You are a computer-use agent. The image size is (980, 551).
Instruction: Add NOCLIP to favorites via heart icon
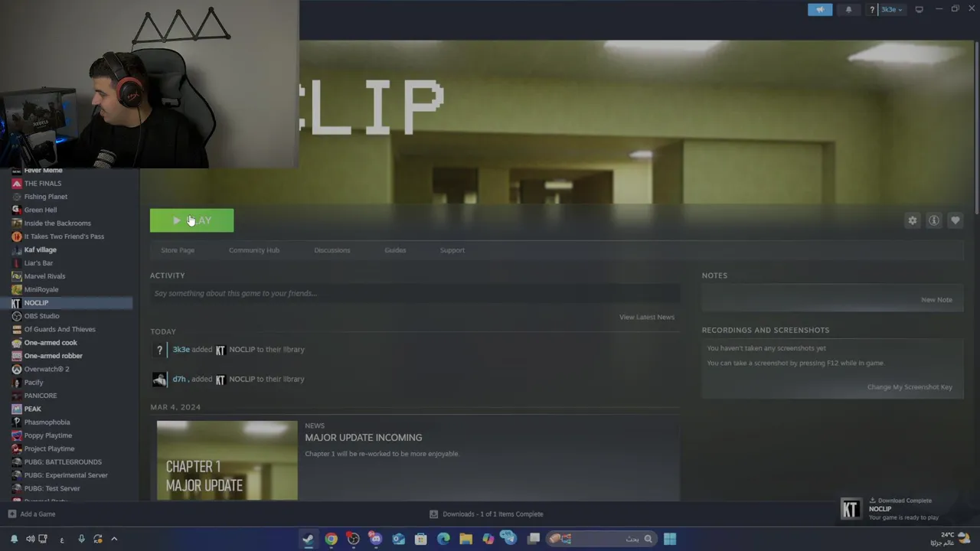pos(955,220)
